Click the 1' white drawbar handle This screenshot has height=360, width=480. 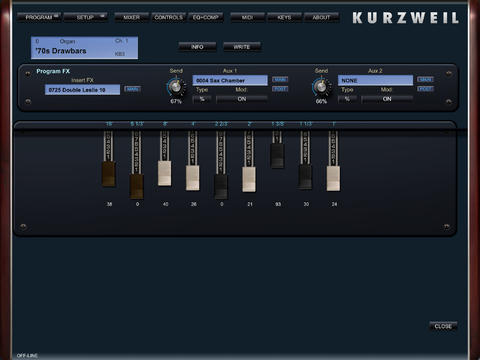pos(333,179)
